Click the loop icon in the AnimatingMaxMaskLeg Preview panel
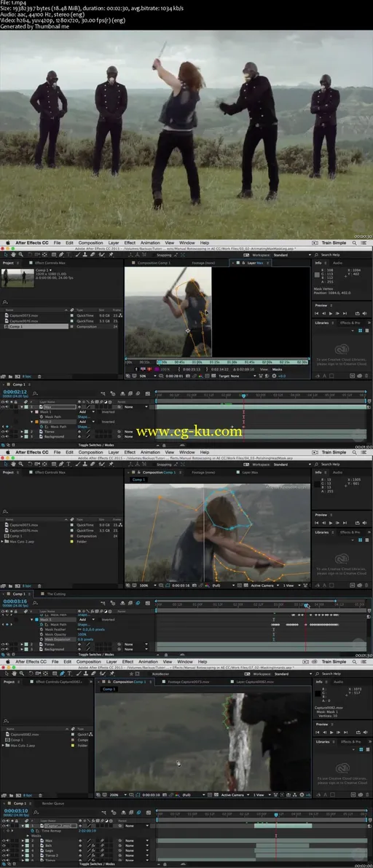The width and height of the screenshot is (373, 868). click(x=358, y=313)
